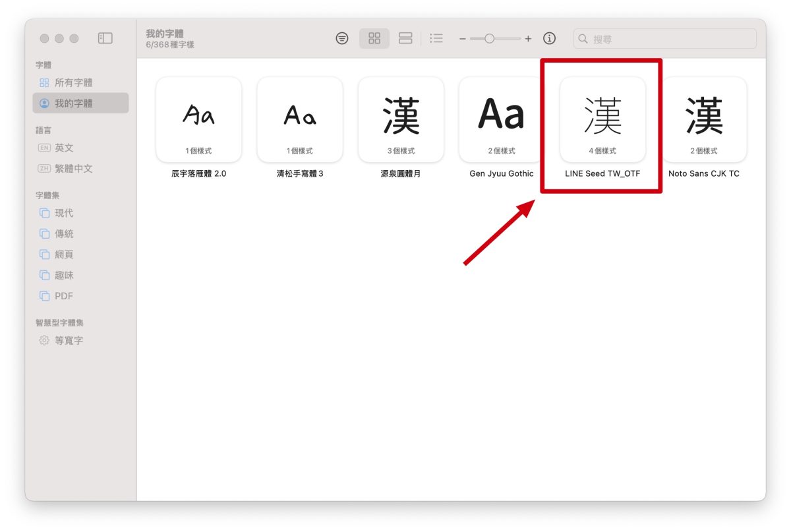Click the 搜尋 search field
Viewport: 791px width, 532px height.
tap(665, 39)
